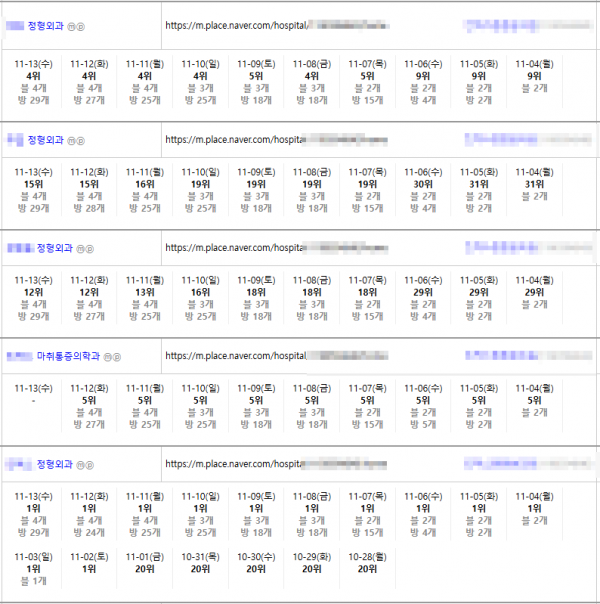Screen dimensions: 600x604
Task: Click second circled icon in bottom 정형외과 row
Action: [x=88, y=464]
